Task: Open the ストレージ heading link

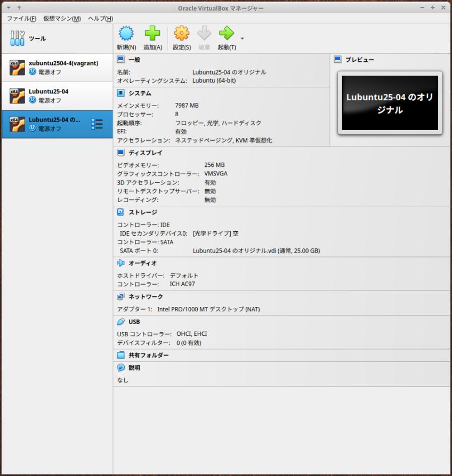Action: click(143, 212)
